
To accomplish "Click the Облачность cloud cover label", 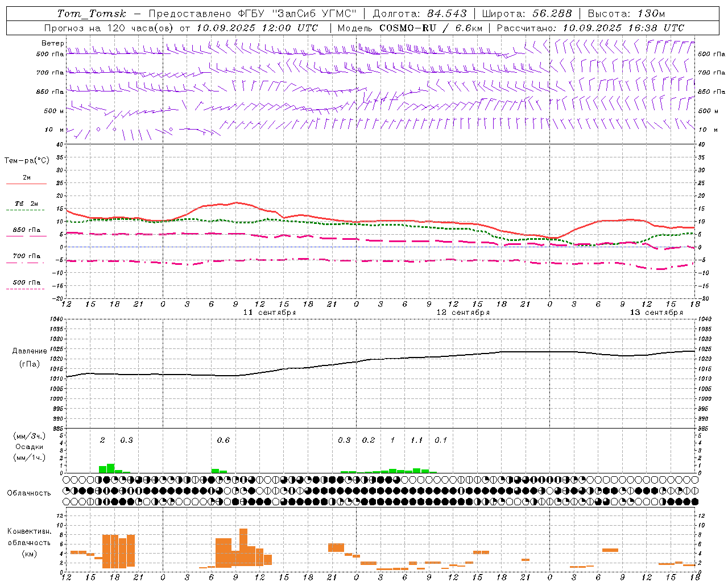I will coord(29,493).
